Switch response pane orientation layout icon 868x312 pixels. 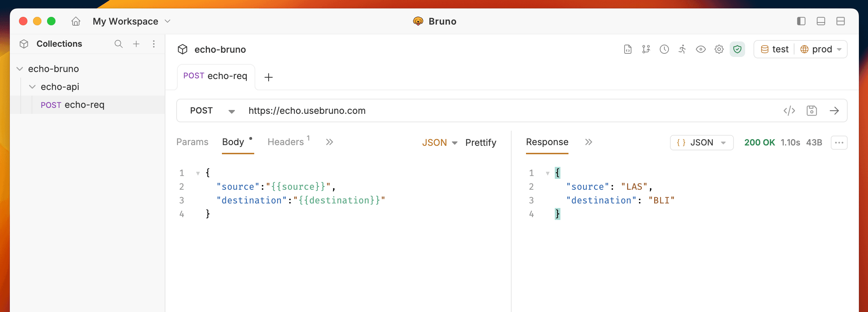[841, 21]
